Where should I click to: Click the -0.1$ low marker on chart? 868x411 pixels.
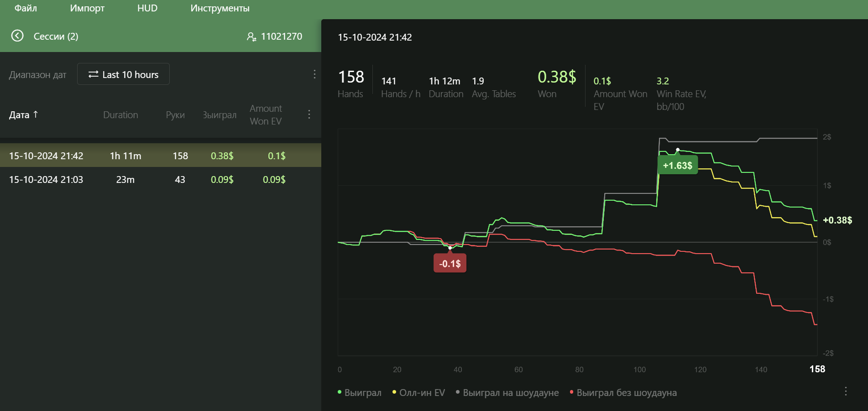point(450,264)
